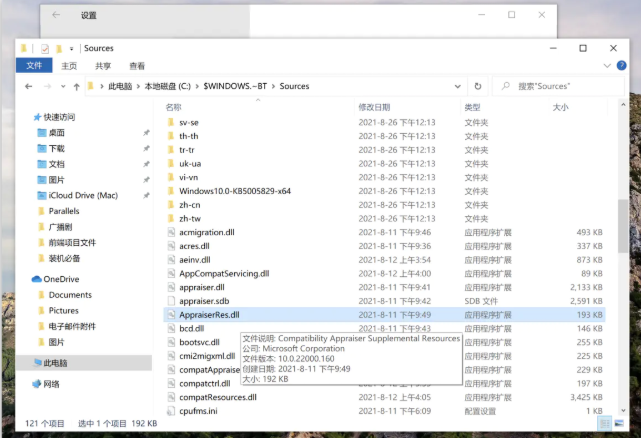Go up one folder level
The width and height of the screenshot is (641, 438).
coord(76,86)
